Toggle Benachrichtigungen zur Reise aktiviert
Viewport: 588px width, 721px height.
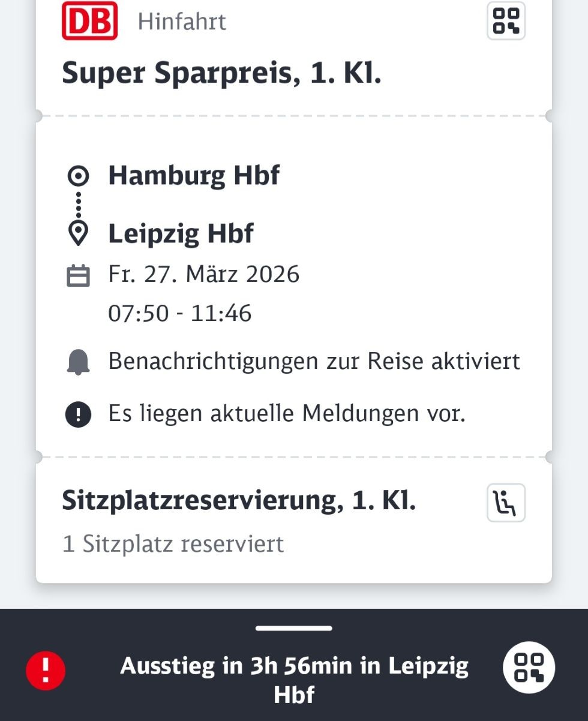point(314,362)
